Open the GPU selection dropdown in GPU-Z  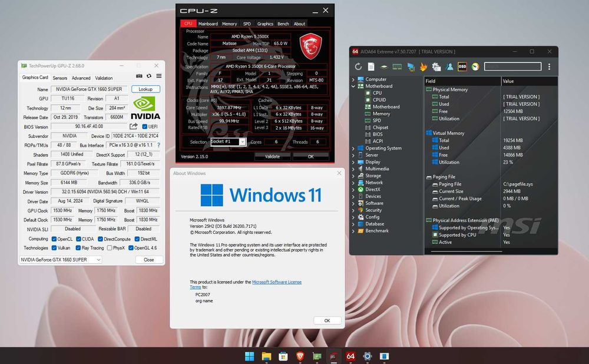pyautogui.click(x=61, y=260)
